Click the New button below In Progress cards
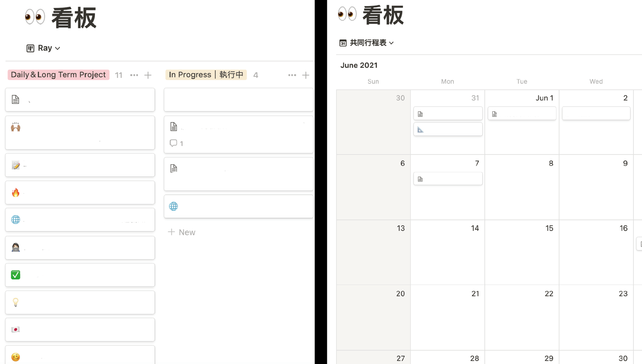The width and height of the screenshot is (642, 364). coord(182,232)
